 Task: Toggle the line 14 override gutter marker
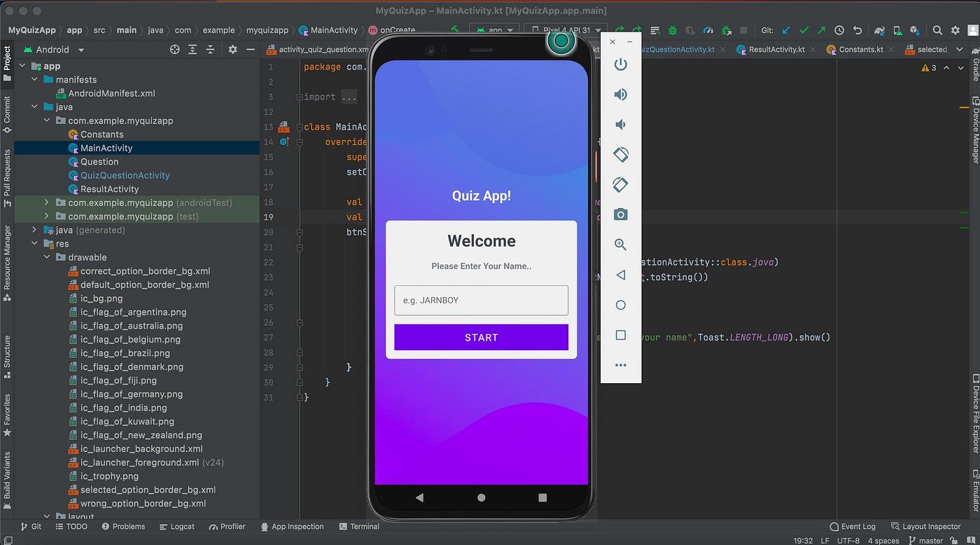[284, 142]
